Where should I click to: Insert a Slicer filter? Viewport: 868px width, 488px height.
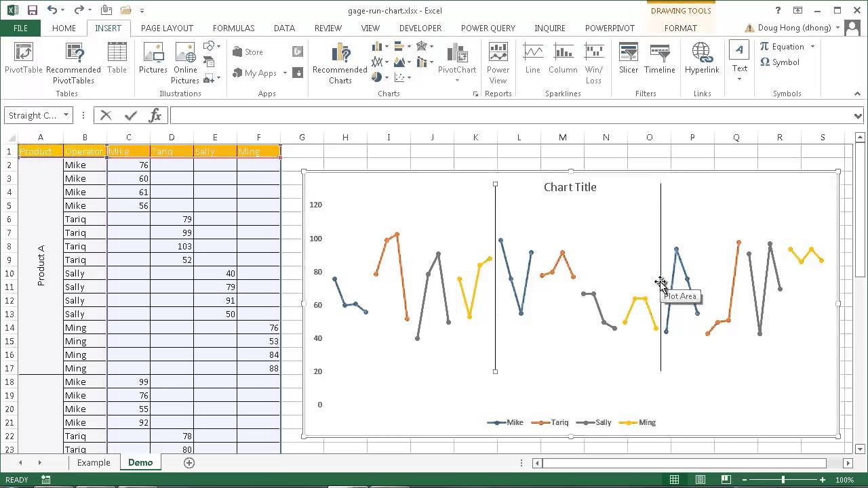[x=629, y=58]
